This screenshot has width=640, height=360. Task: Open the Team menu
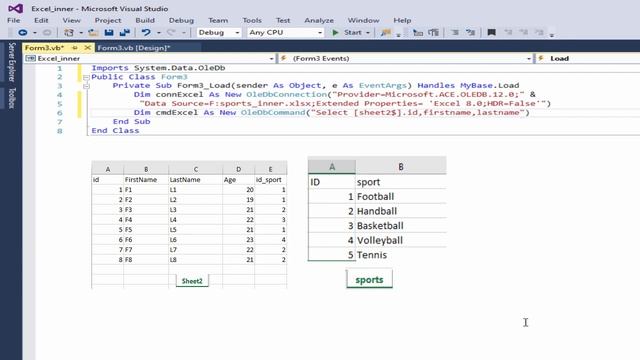pyautogui.click(x=218, y=20)
